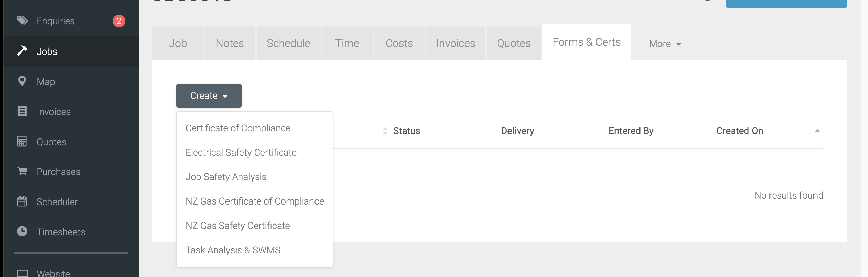The image size is (868, 277).
Task: Click the Enquiries tag icon
Action: click(22, 21)
